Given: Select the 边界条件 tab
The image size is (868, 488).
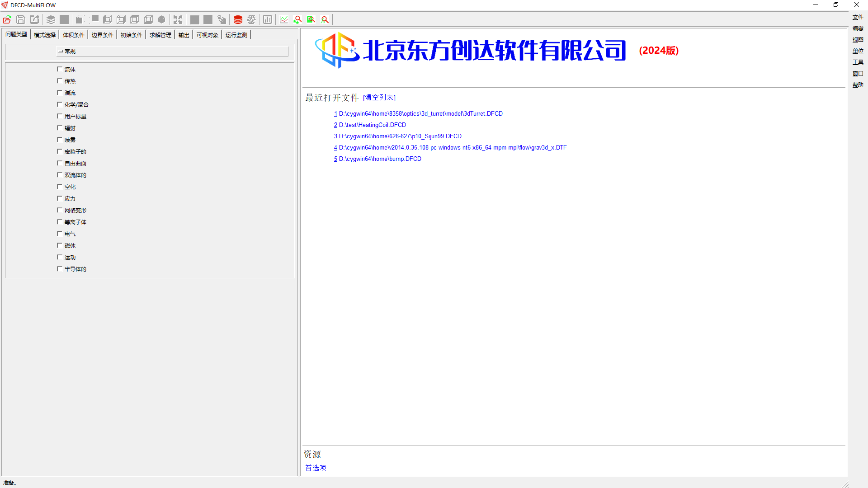Looking at the screenshot, I should tap(102, 35).
